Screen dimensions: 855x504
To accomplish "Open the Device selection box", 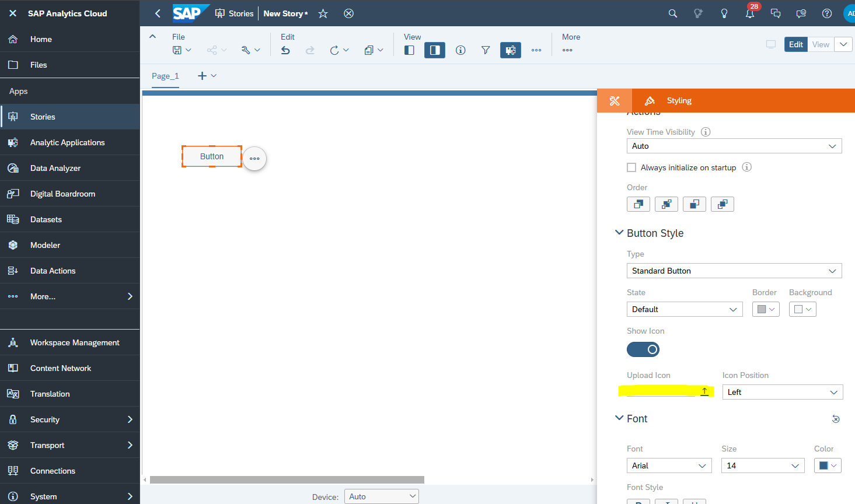I will [381, 496].
